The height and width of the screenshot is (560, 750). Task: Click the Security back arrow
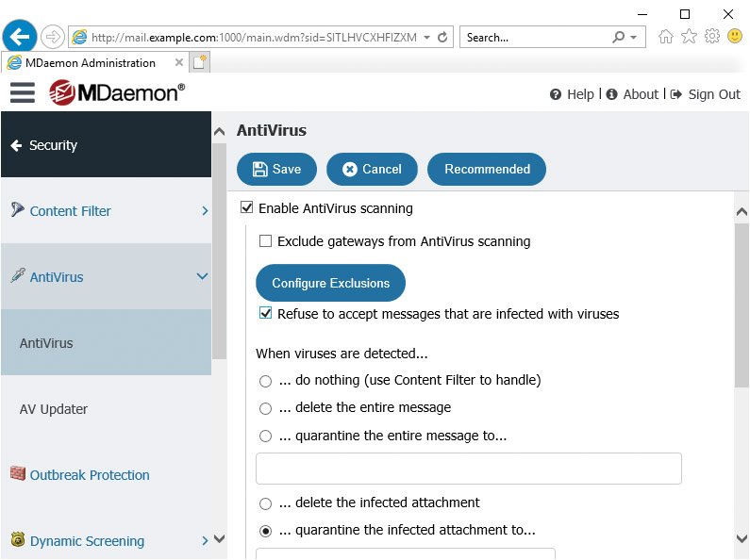pos(16,145)
